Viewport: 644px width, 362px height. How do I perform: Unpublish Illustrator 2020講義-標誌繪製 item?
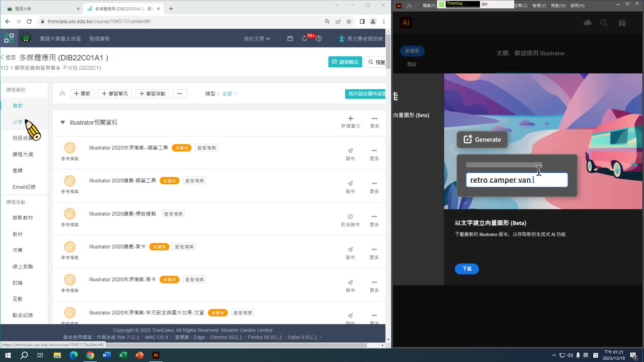350,220
